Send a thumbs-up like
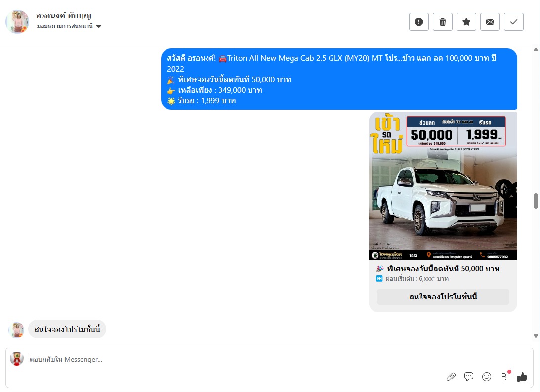 click(522, 377)
